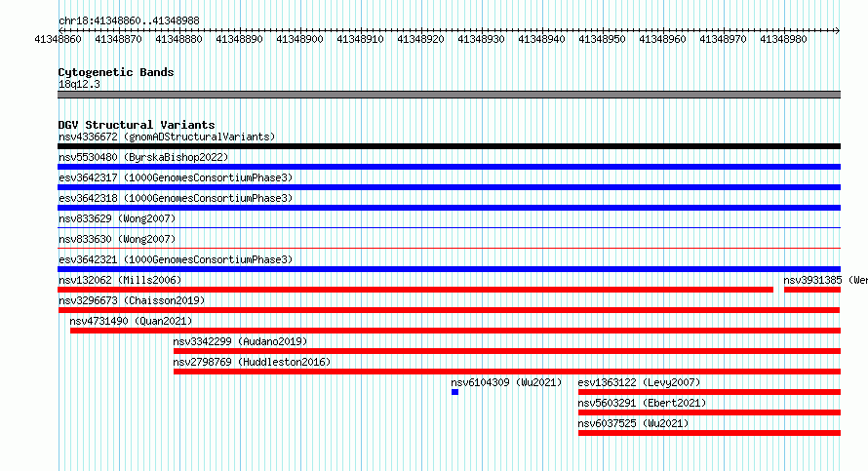Click the red esv1363122 variant bar
The height and width of the screenshot is (471, 868).
click(x=709, y=392)
